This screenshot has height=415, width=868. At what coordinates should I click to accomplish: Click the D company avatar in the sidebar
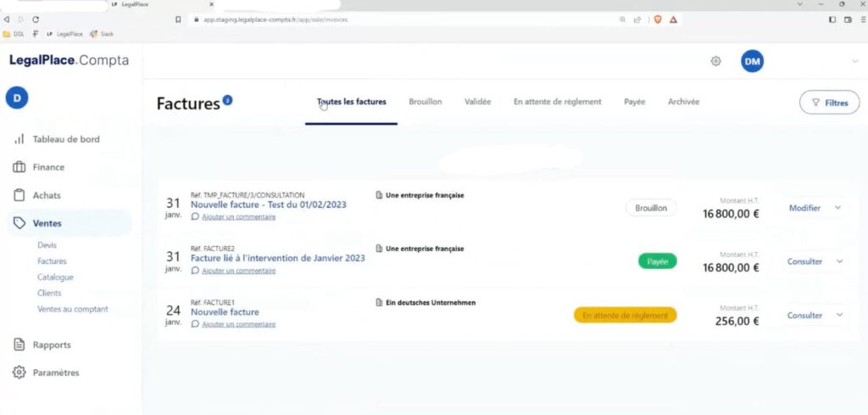tap(17, 98)
